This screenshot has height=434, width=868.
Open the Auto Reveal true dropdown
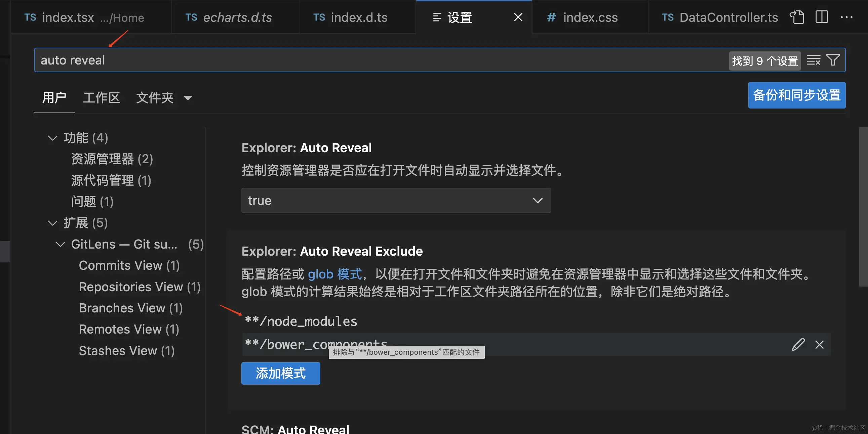click(396, 200)
